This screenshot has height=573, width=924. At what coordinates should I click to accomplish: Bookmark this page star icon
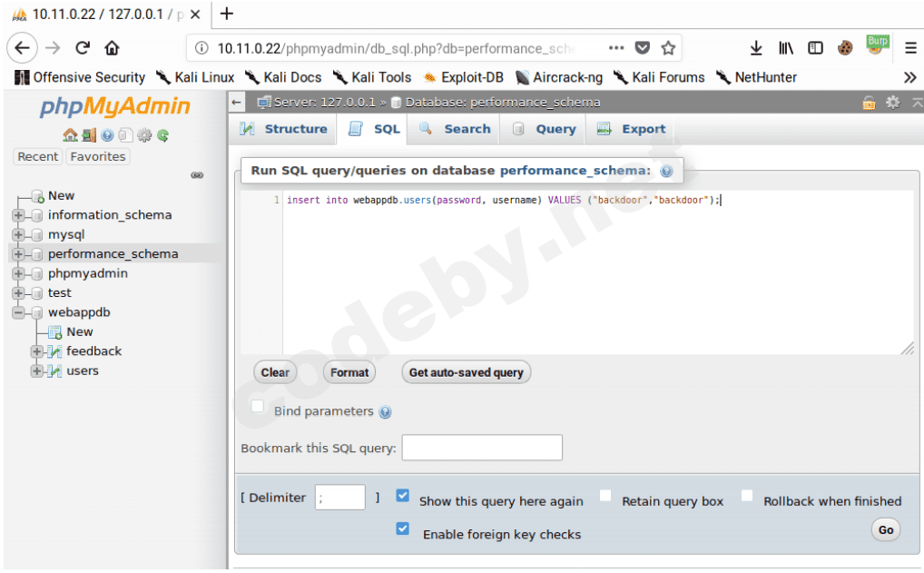pos(668,48)
